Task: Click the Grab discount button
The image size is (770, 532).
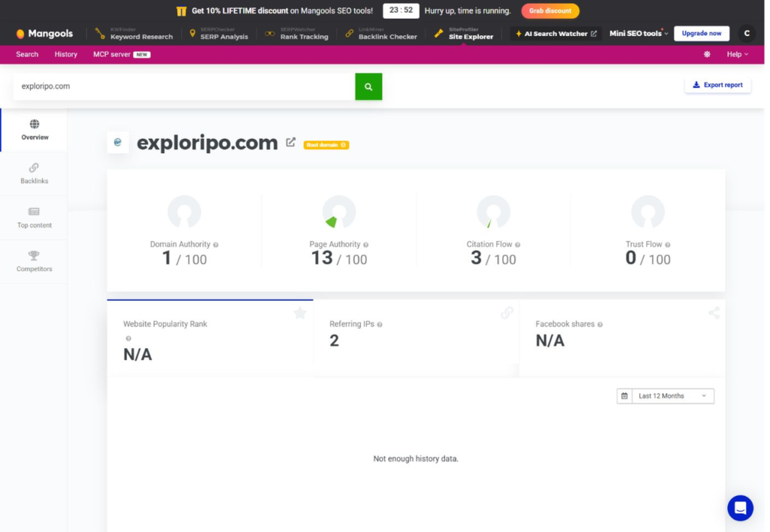Action: tap(550, 11)
